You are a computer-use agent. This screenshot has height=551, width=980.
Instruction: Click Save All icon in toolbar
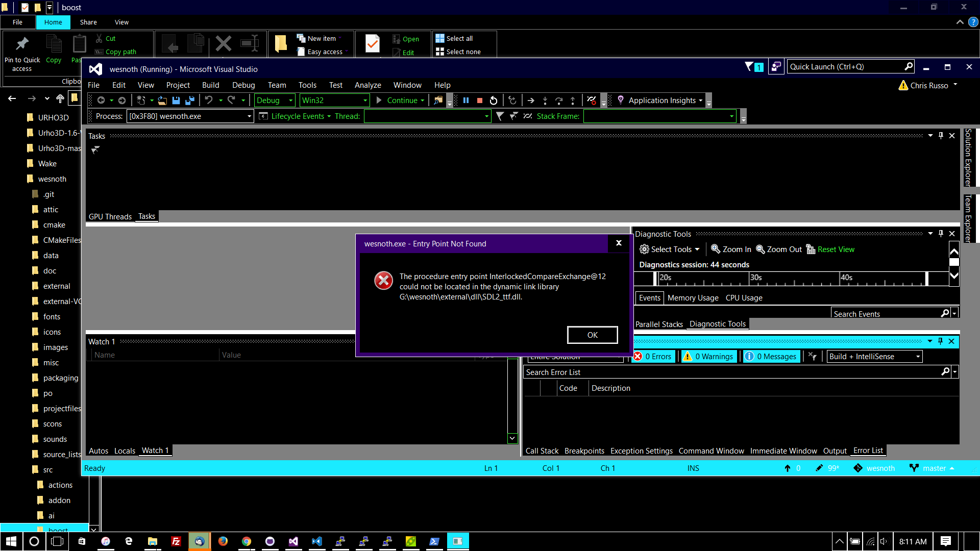point(190,101)
